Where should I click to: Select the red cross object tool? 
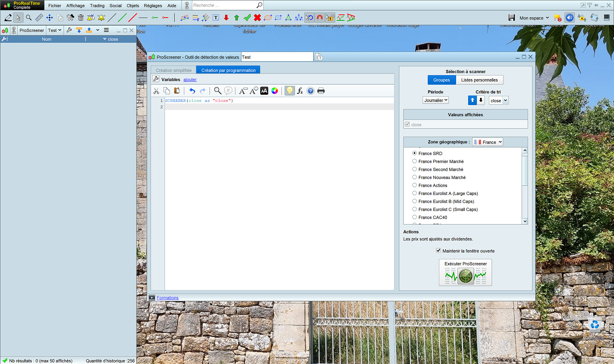click(x=257, y=18)
